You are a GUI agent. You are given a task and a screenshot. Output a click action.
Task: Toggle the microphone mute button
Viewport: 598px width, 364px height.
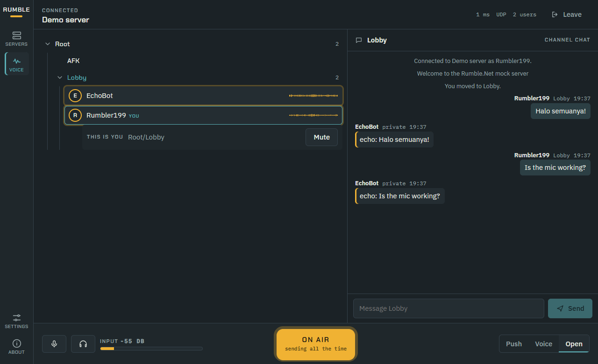click(54, 344)
